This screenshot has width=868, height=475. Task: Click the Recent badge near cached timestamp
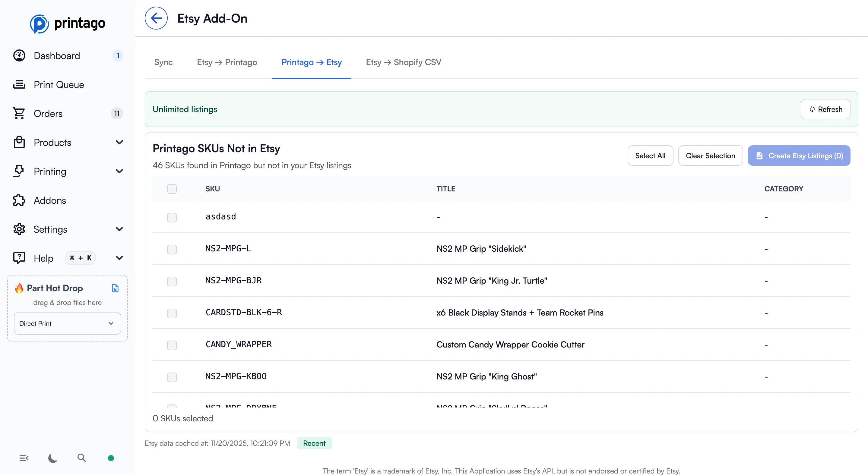(314, 443)
